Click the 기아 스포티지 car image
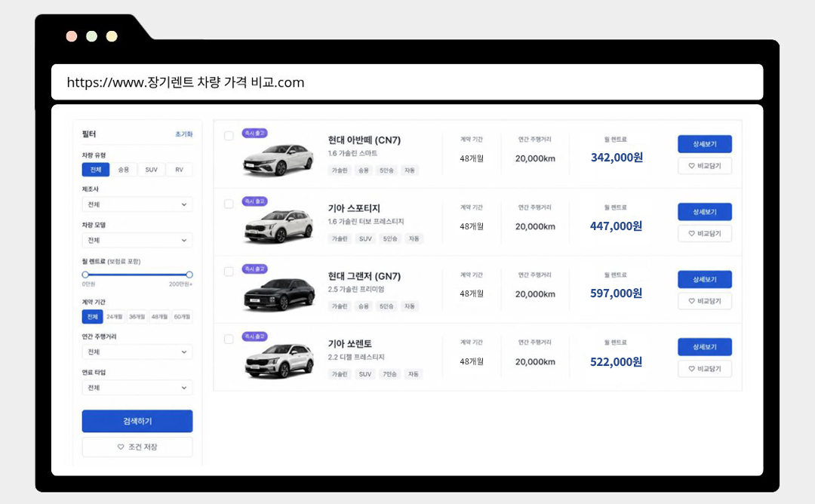The width and height of the screenshot is (815, 504). [278, 226]
